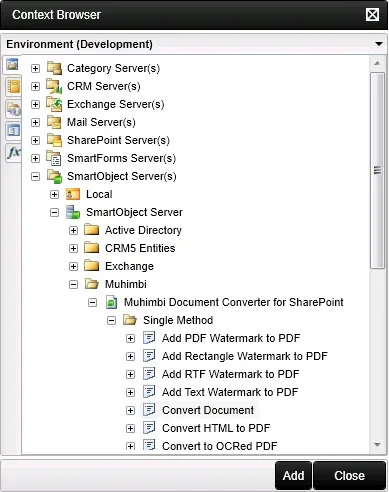Click the Close button

(349, 475)
